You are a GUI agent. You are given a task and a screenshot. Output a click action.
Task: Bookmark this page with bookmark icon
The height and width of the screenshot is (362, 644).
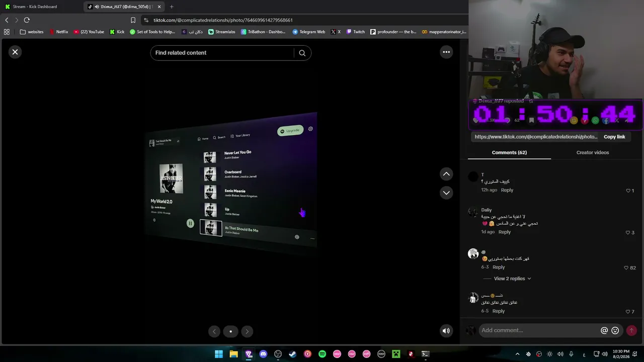pyautogui.click(x=133, y=20)
